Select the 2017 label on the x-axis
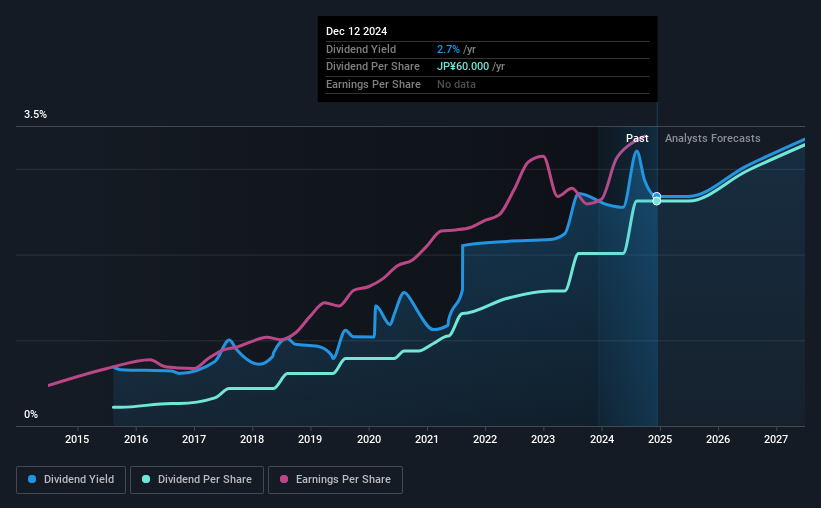Viewport: 821px width, 508px height. (x=194, y=439)
